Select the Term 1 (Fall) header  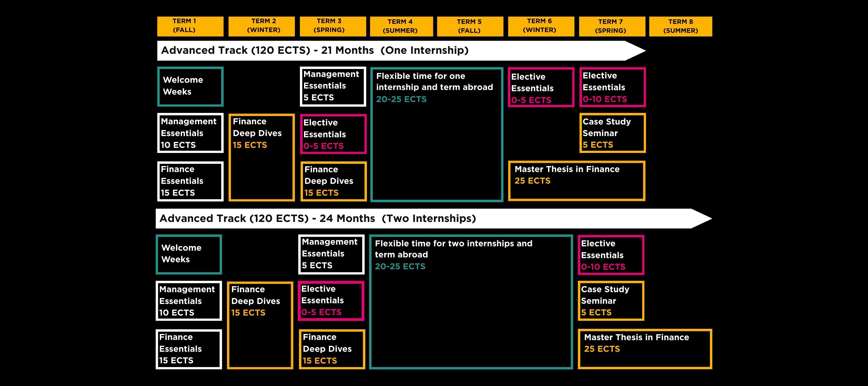click(190, 26)
